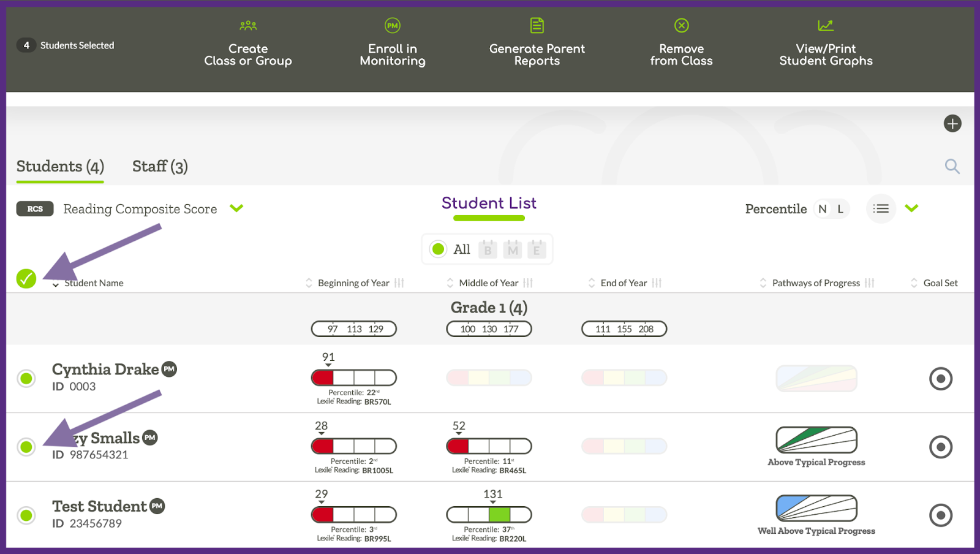Screen dimensions: 980x554
Task: Enable the All benchmark period option
Action: click(x=438, y=249)
